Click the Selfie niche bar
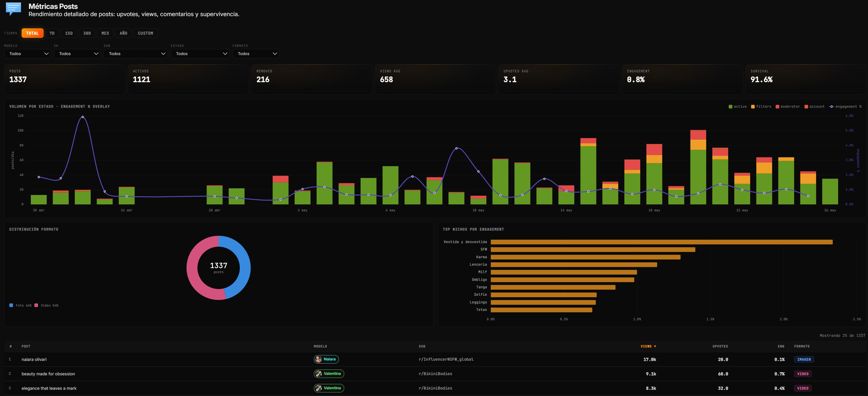Viewport: 868px width, 396px height. [544, 295]
